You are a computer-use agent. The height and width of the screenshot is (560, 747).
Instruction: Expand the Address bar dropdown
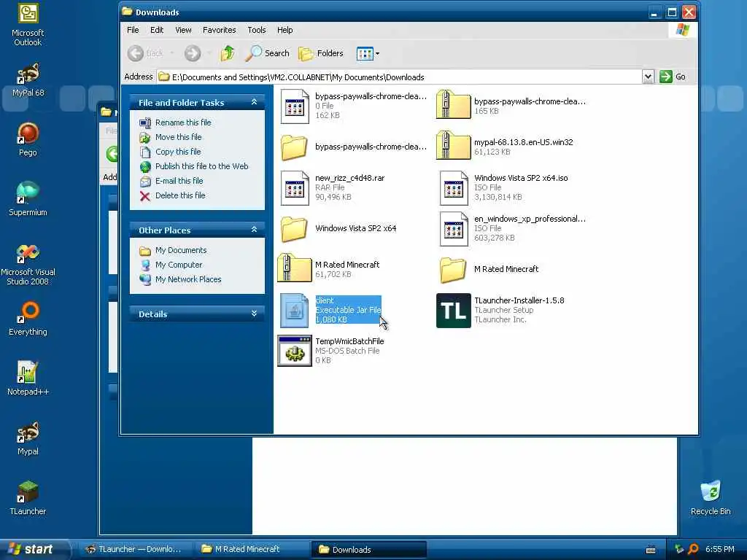coord(648,77)
